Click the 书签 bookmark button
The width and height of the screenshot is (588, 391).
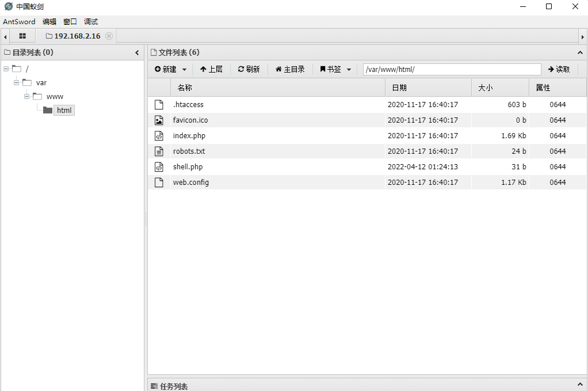[x=330, y=70]
